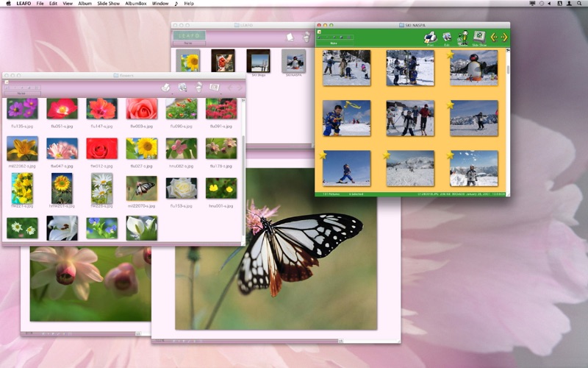Open the Name sort dropdown in flowers window
Screen dimensions: 588x368
pos(22,93)
